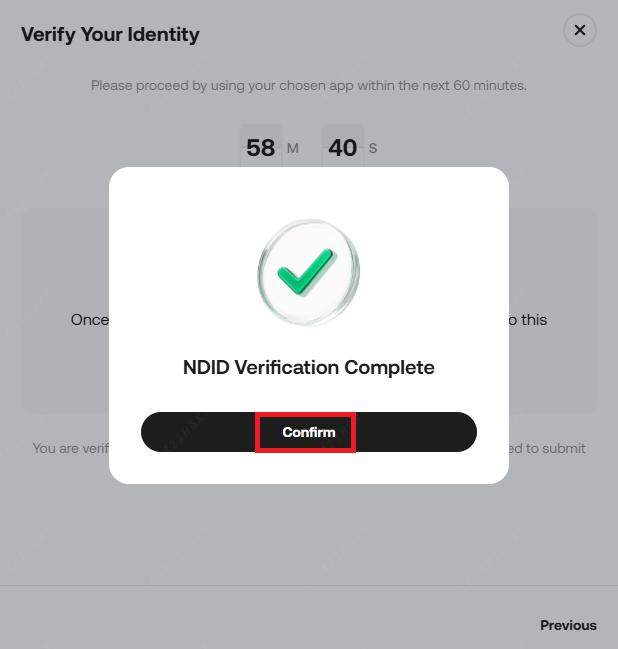The width and height of the screenshot is (618, 649).
Task: Click the Verify Your Identity heading
Action: point(111,34)
